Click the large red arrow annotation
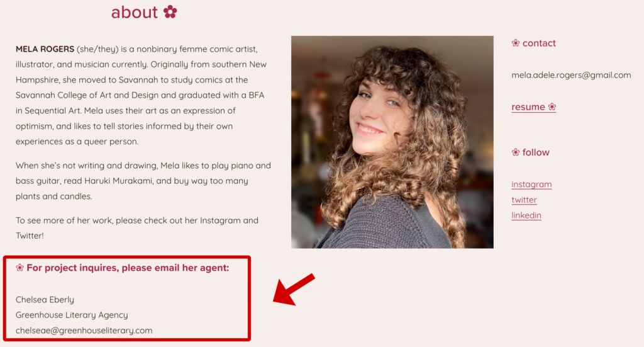Image resolution: width=644 pixels, height=347 pixels. (294, 290)
